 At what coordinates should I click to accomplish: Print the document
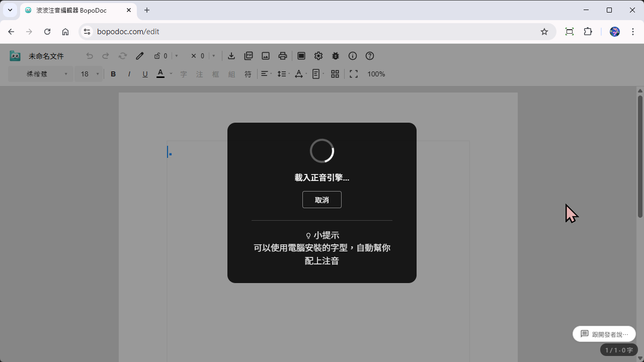(282, 56)
